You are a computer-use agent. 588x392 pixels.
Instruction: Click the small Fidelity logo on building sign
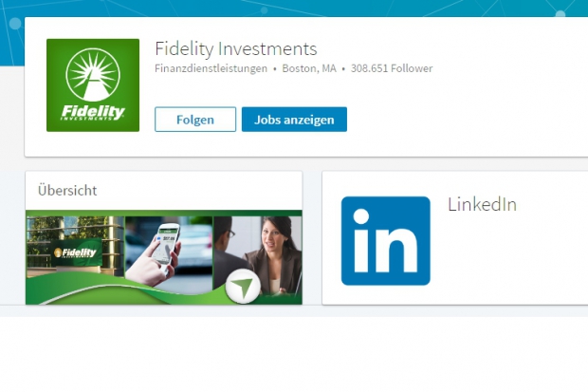[75, 252]
